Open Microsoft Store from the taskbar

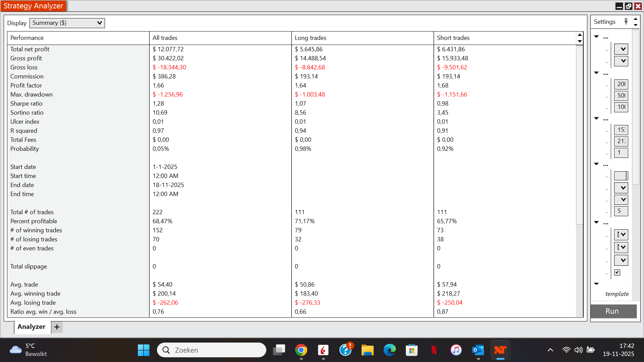click(x=412, y=350)
